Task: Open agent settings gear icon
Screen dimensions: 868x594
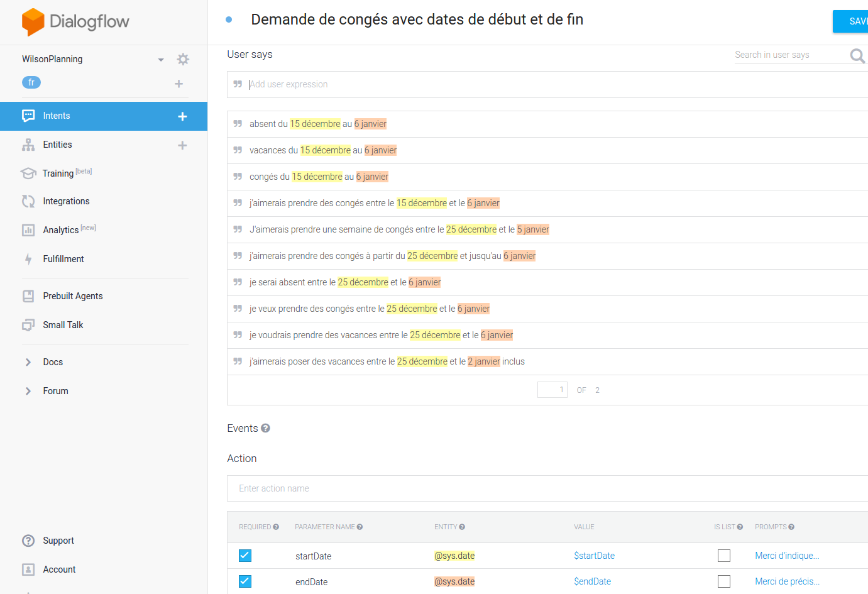Action: [183, 59]
